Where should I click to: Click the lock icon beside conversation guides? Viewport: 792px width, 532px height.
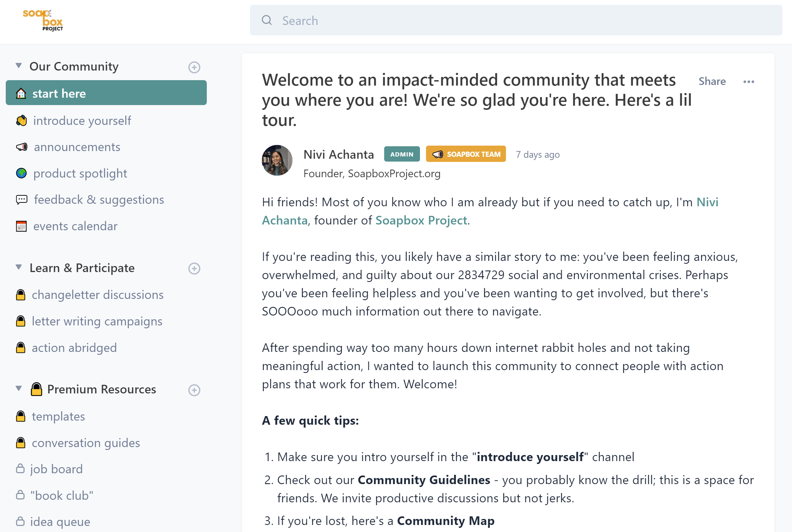[21, 443]
